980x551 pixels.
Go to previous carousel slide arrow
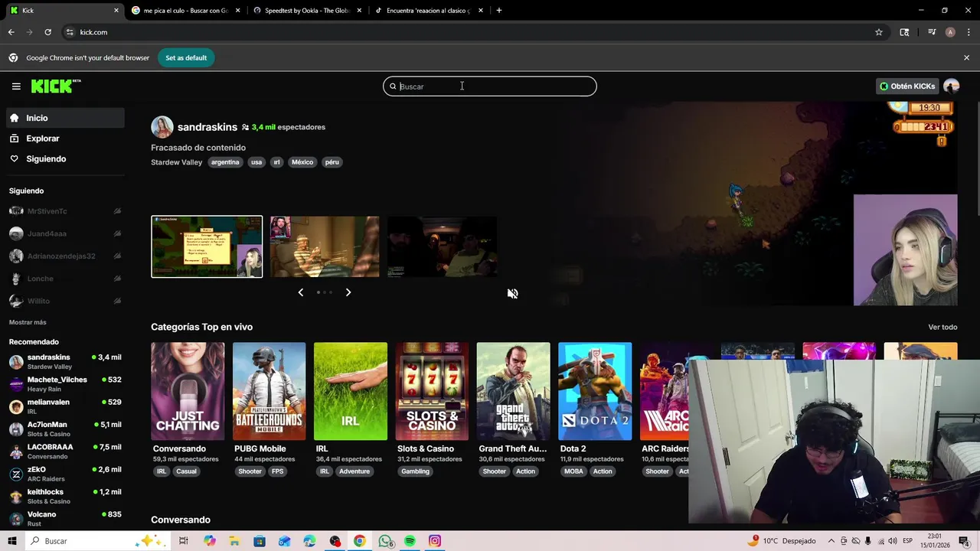point(300,292)
